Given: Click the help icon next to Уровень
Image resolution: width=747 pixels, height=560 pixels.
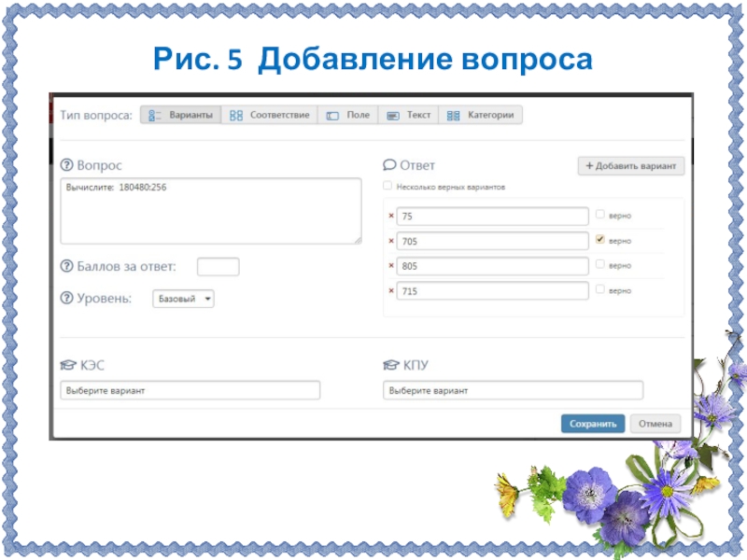Looking at the screenshot, I should coord(66,299).
